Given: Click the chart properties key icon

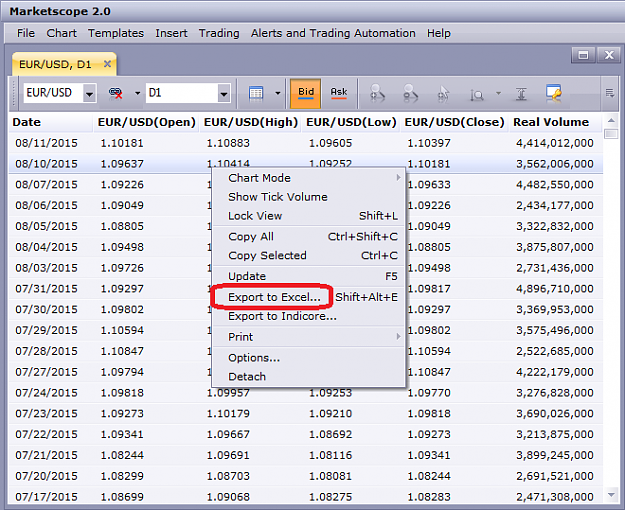Looking at the screenshot, I should tap(554, 93).
